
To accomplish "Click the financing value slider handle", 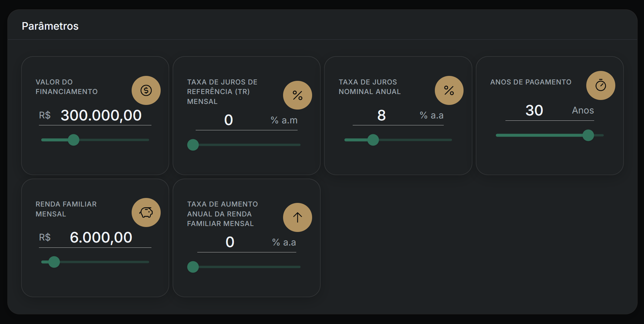I will click(x=74, y=140).
